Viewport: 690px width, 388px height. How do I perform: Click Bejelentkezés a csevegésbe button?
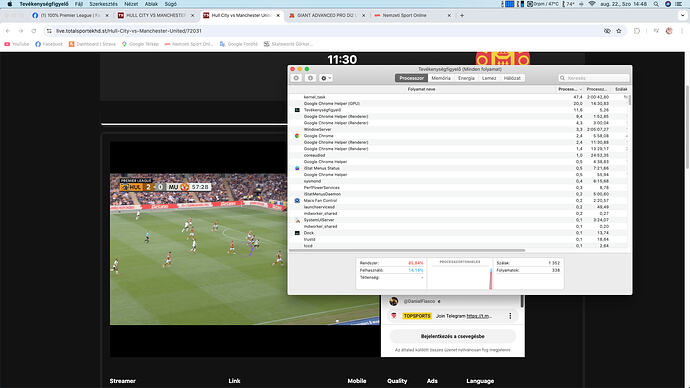coord(452,336)
